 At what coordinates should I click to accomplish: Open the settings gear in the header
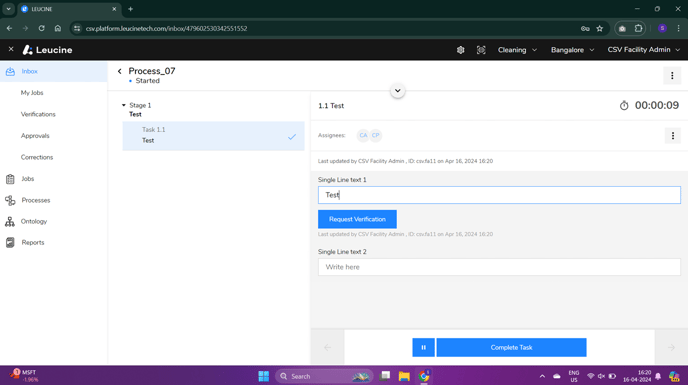click(x=460, y=50)
